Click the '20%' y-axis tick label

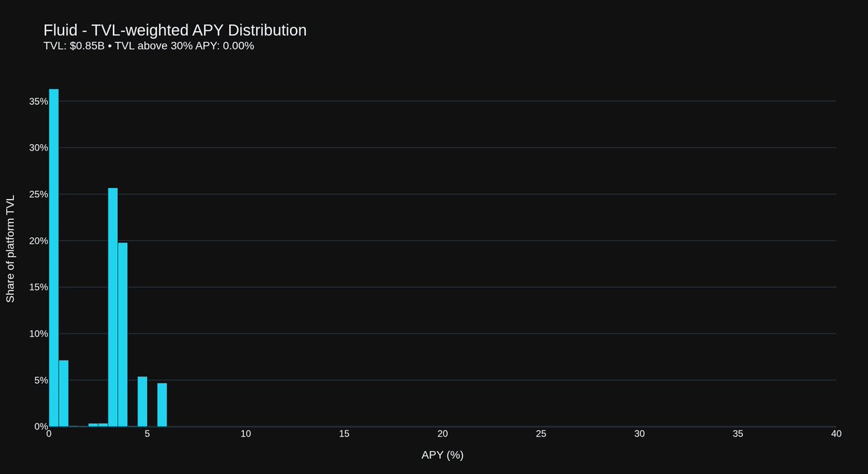pos(38,240)
